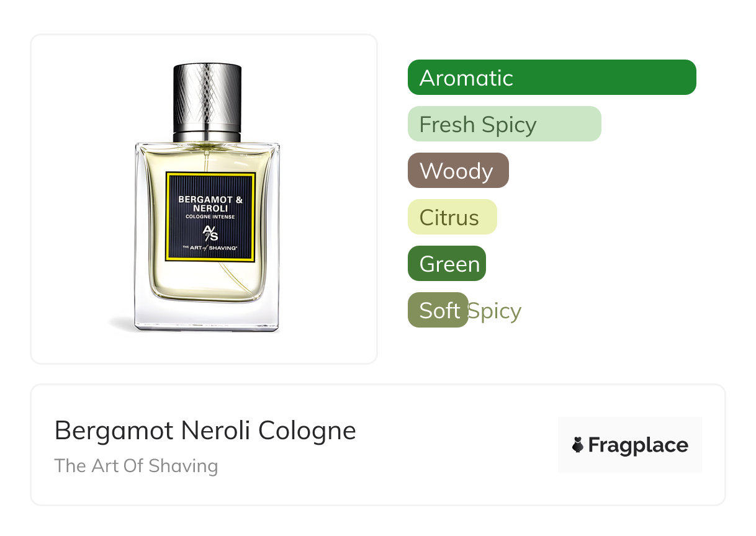Click the Fragplace badge background
This screenshot has width=756, height=536.
pos(630,445)
